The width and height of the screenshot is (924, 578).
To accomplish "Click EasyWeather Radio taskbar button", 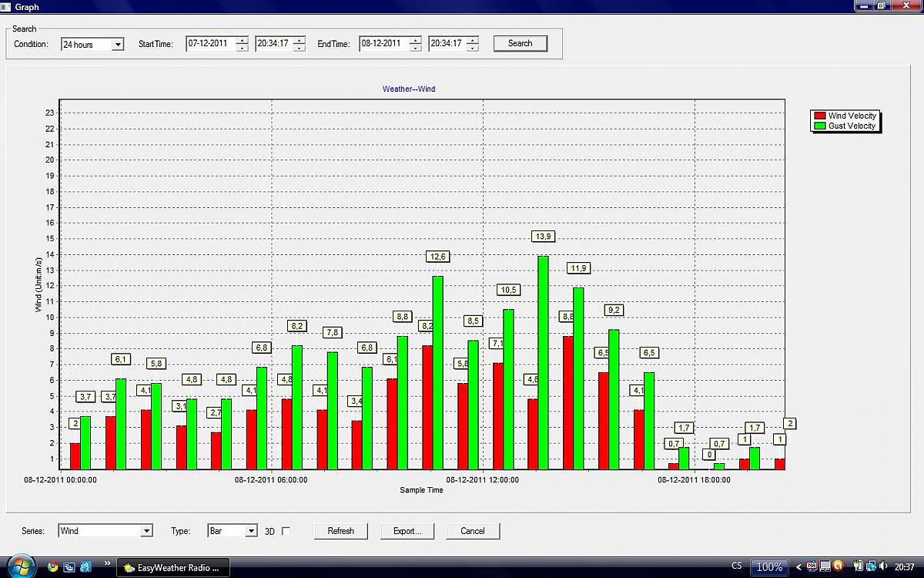I will pyautogui.click(x=171, y=568).
